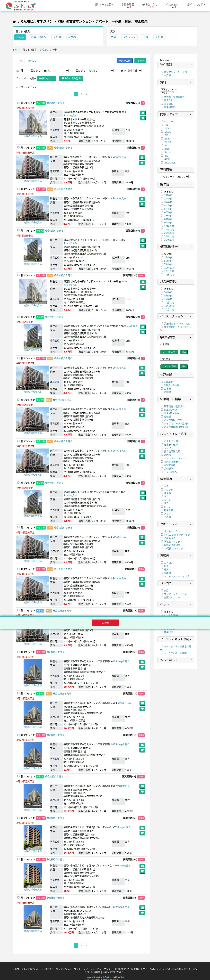This screenshot has width=210, height=980.
Task: Click heart icon for プレシア六本松 907
Action: pos(142,833)
